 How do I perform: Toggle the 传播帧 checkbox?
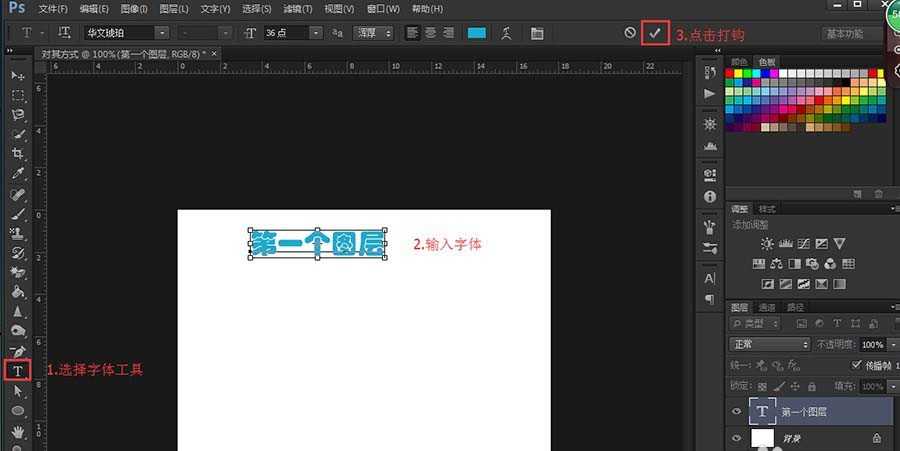tap(855, 365)
